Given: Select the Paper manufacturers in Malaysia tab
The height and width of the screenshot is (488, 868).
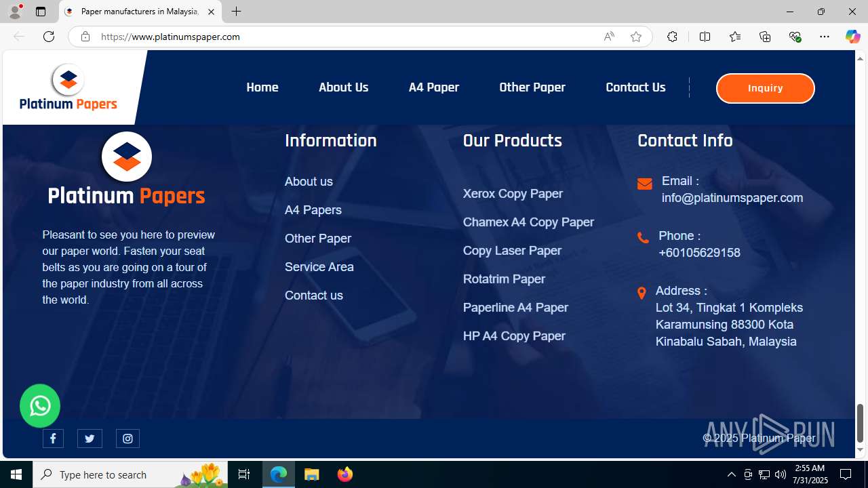Looking at the screenshot, I should 140,12.
